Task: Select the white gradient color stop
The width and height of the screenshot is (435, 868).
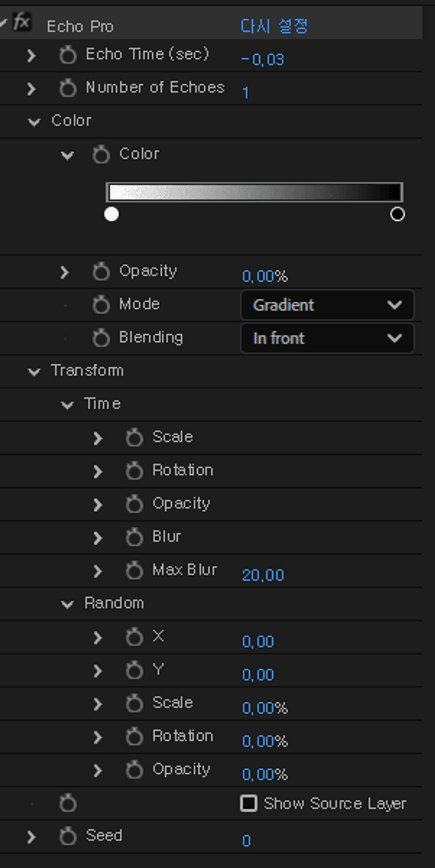Action: 111,214
